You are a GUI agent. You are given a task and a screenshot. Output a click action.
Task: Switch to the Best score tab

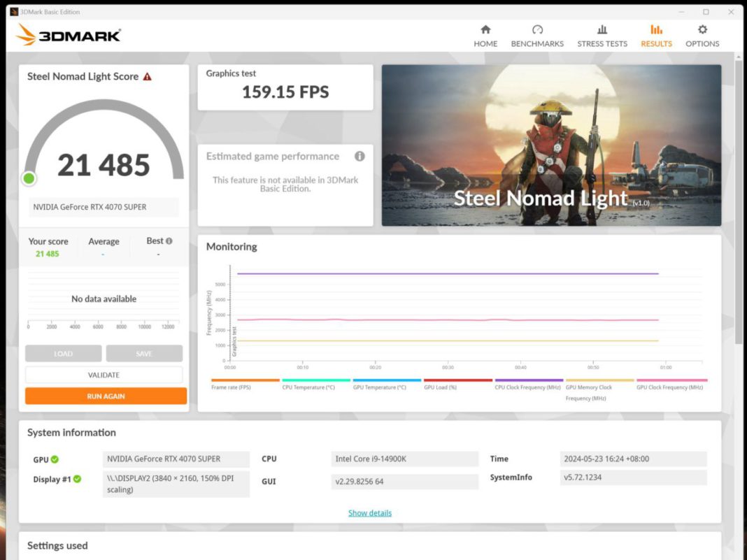click(x=155, y=240)
